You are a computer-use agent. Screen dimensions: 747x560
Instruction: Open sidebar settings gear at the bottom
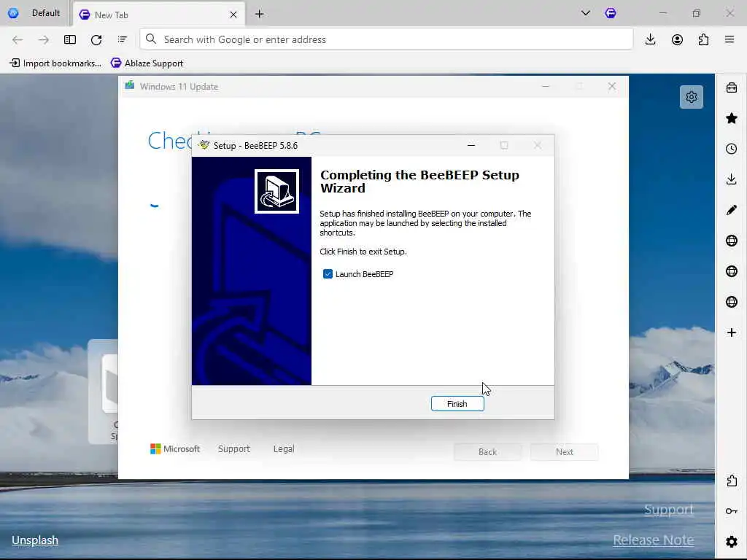[732, 542]
